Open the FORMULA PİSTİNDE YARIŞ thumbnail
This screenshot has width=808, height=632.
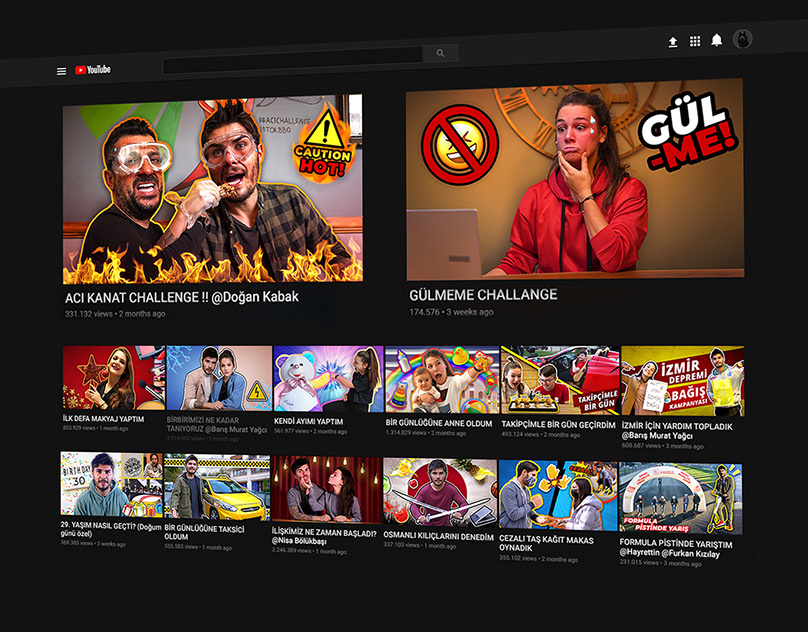click(x=681, y=498)
